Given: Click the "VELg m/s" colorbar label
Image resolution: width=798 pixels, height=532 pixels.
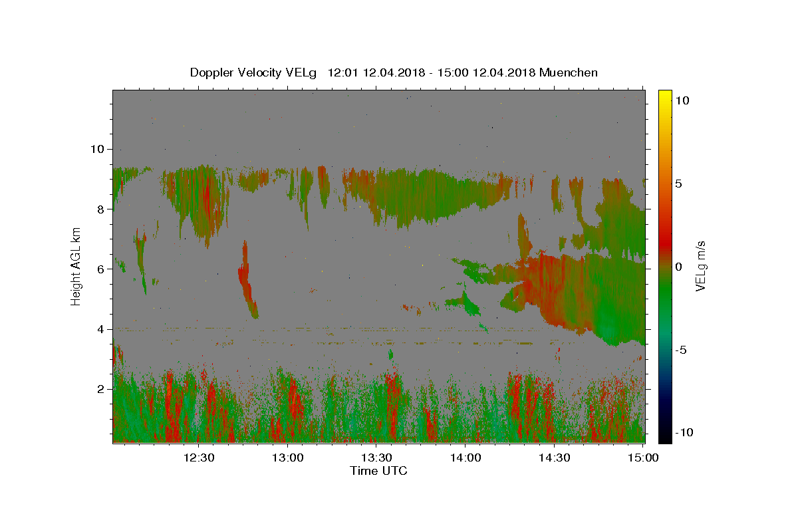Looking at the screenshot, I should click(701, 266).
